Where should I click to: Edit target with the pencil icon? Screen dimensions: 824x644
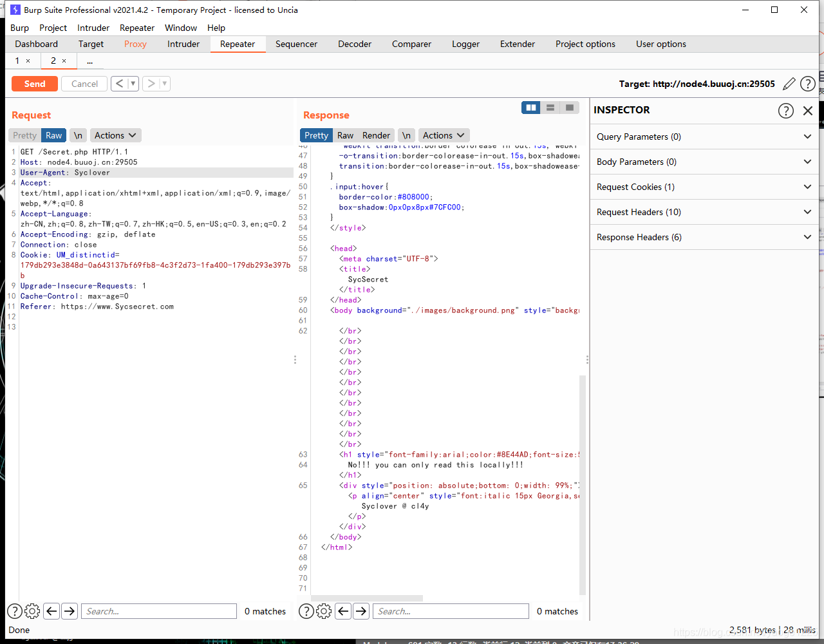(x=789, y=84)
